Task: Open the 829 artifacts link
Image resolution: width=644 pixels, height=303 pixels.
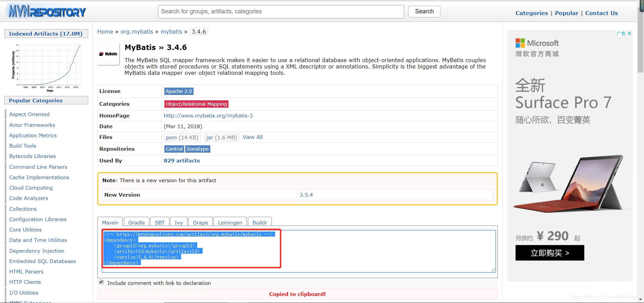Action: click(182, 161)
